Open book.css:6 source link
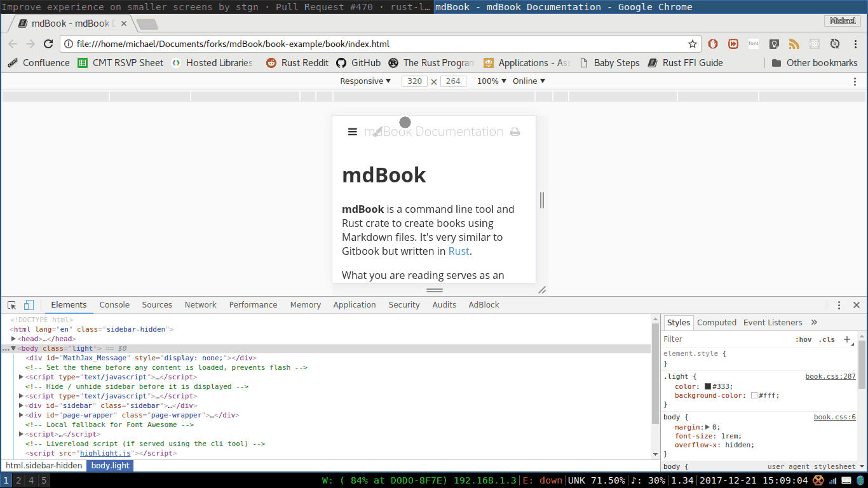This screenshot has height=488, width=868. (835, 417)
